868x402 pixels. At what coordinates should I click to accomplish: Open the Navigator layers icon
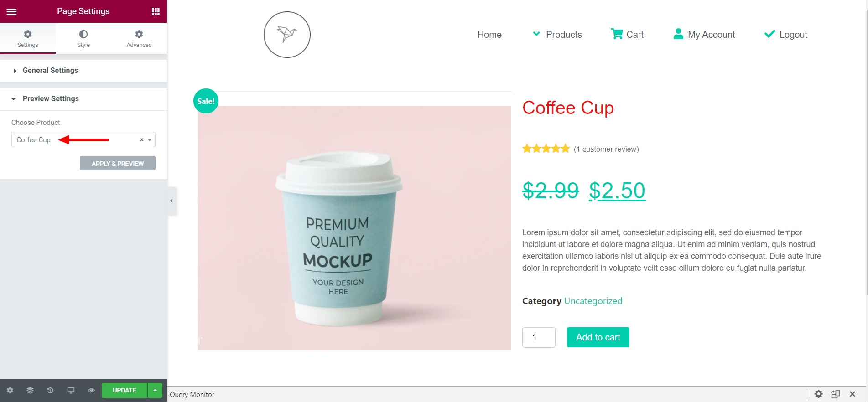(x=30, y=390)
